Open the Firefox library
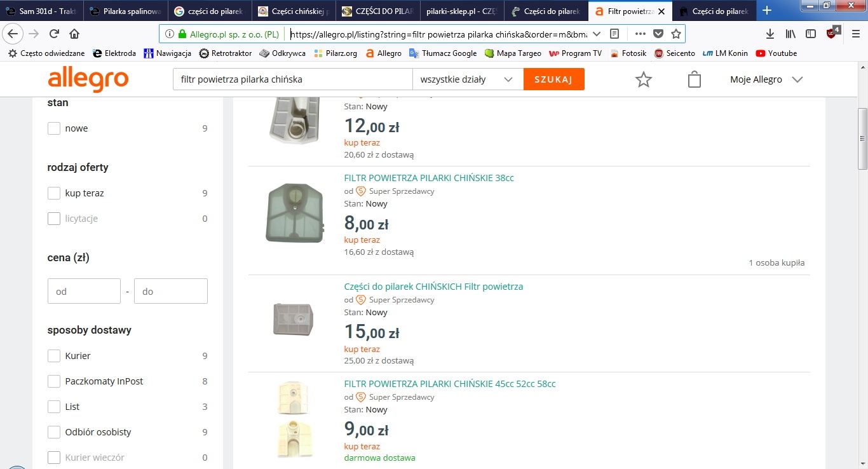The width and height of the screenshot is (868, 469). click(790, 34)
